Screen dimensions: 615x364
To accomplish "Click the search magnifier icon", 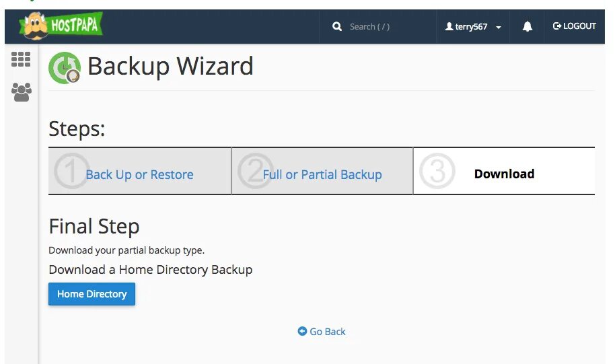I will pyautogui.click(x=337, y=27).
